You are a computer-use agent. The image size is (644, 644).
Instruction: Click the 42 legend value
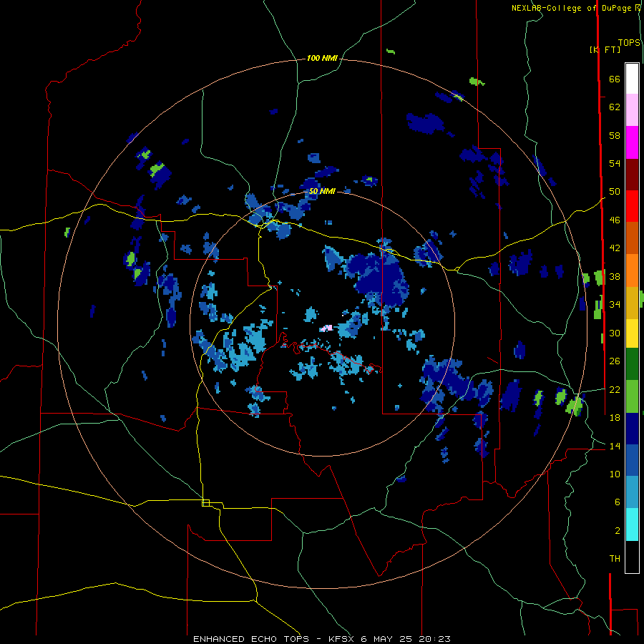(615, 248)
